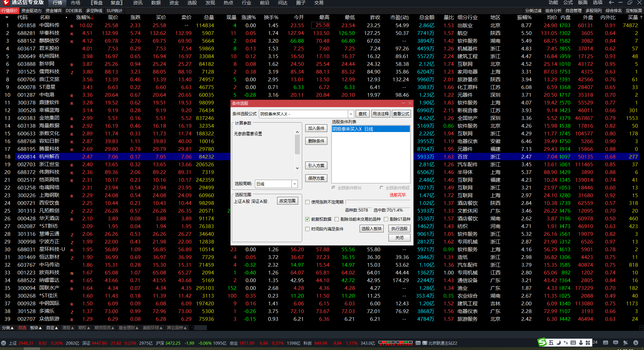The height and width of the screenshot is (350, 644).
Task: Open the 资讯 top menu
Action: 138,3
